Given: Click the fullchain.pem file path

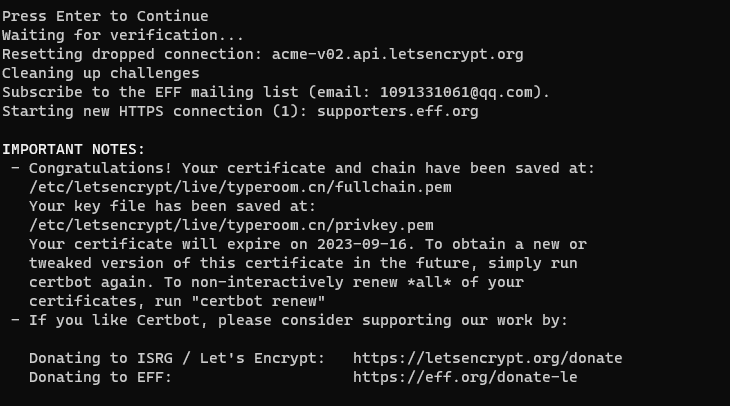Looking at the screenshot, I should tap(240, 187).
